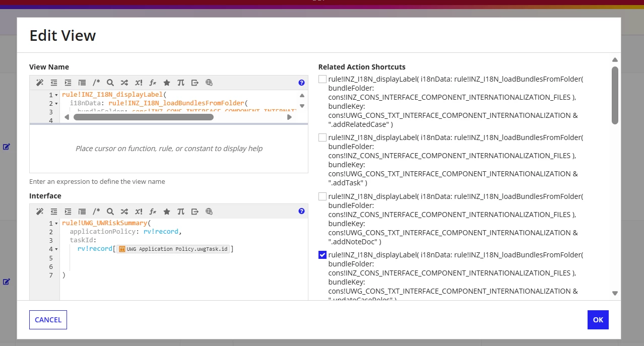Click indent icon in Interface toolbar
The image size is (644, 346).
(x=68, y=212)
